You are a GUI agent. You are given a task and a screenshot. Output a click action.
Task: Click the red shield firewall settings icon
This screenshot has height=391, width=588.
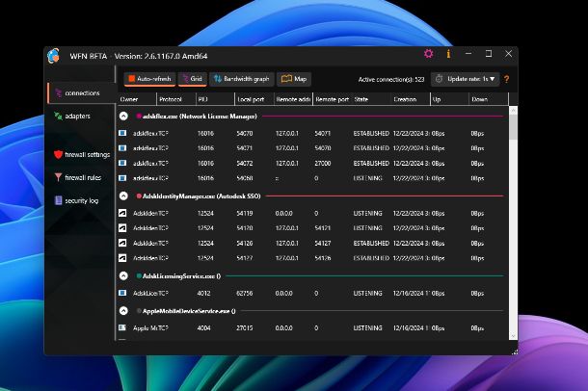58,154
